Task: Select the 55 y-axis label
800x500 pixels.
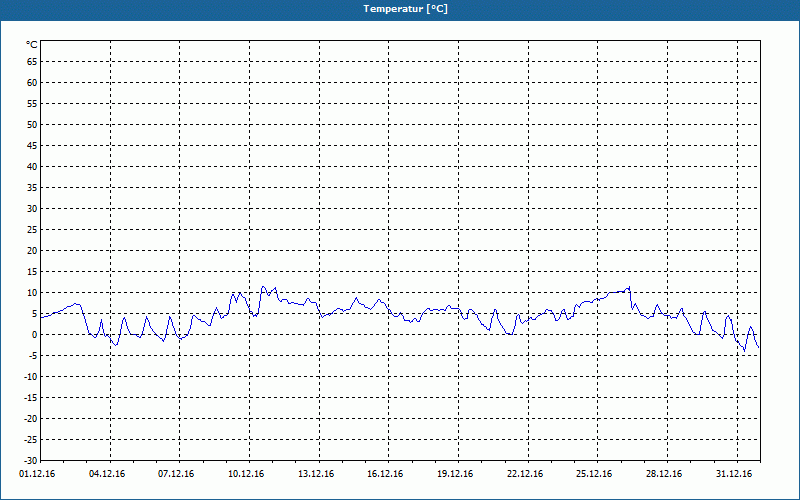Action: click(32, 104)
